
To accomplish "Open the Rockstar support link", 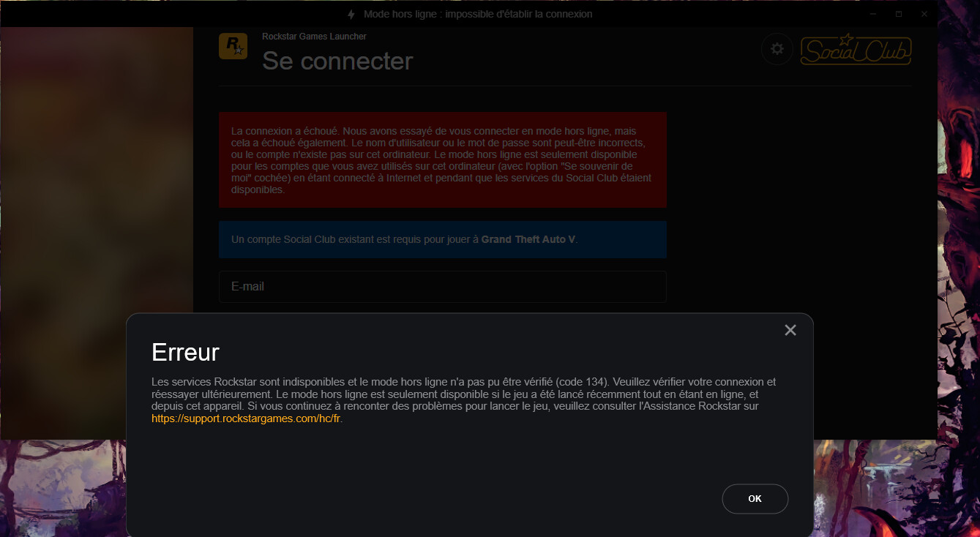I will (246, 418).
